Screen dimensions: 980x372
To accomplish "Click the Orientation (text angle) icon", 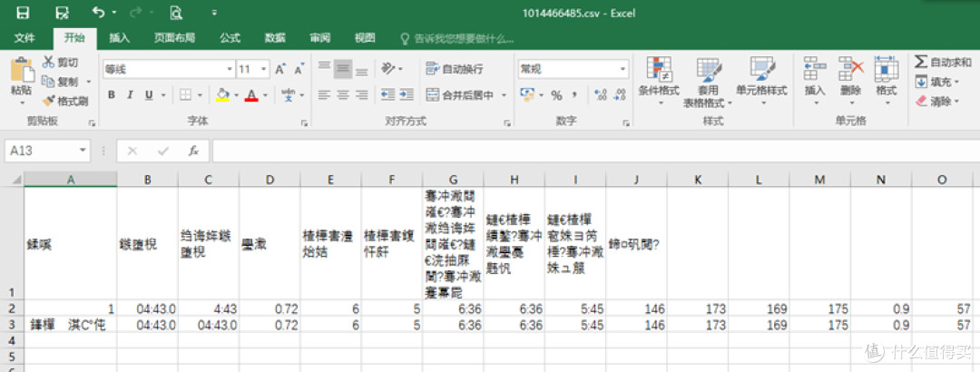I will click(388, 68).
